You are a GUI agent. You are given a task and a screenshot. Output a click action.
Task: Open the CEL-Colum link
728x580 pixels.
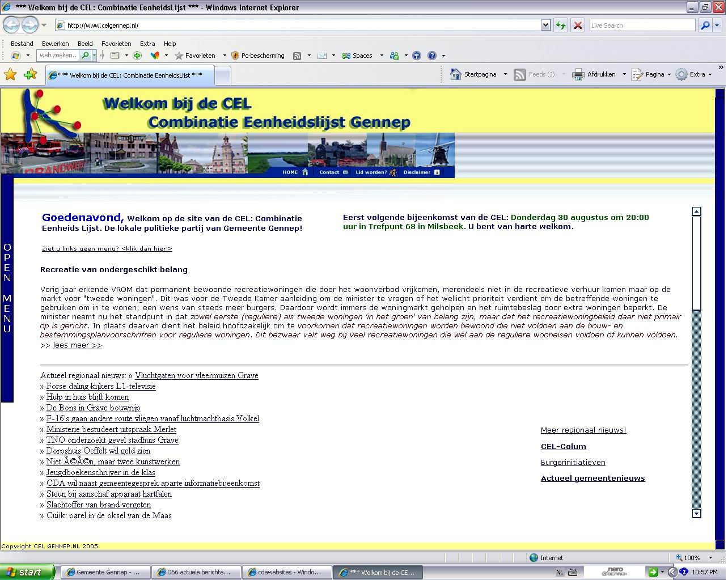(x=564, y=446)
